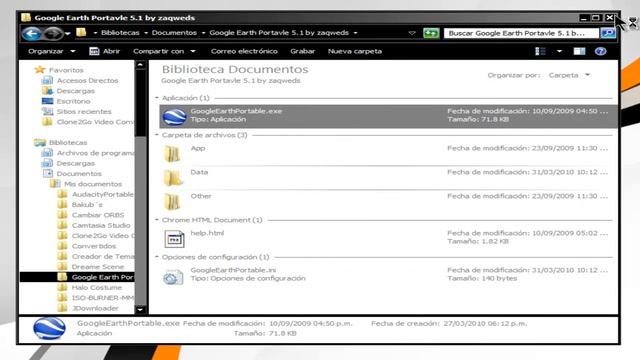Select Documentos in address breadcrumb
Viewport: 640px width, 360px height.
[x=174, y=33]
